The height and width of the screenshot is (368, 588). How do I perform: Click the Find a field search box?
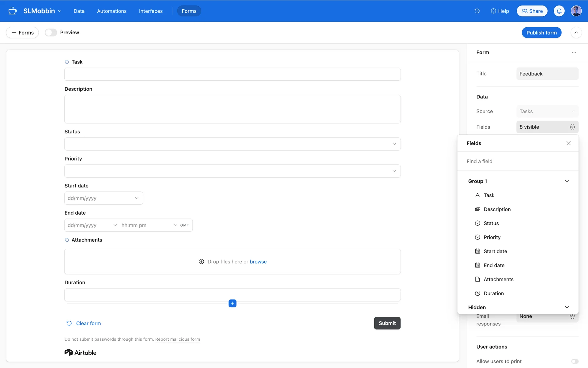coord(518,161)
